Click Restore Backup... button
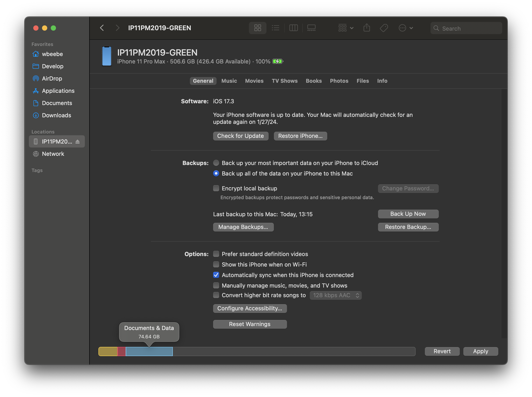Image resolution: width=532 pixels, height=397 pixels. 408,227
